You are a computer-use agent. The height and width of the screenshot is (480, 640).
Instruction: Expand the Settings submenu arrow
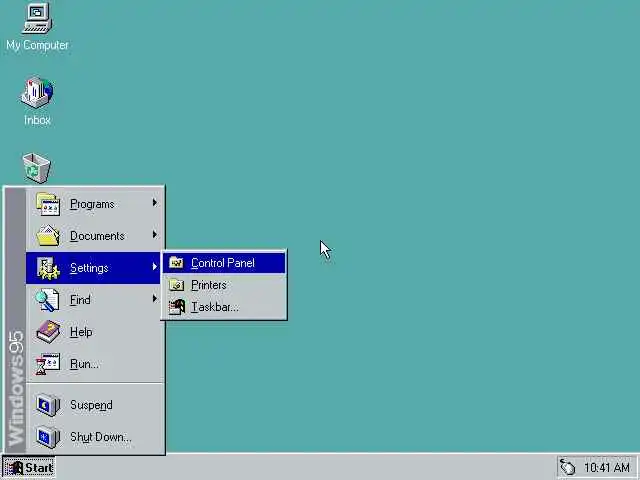155,267
